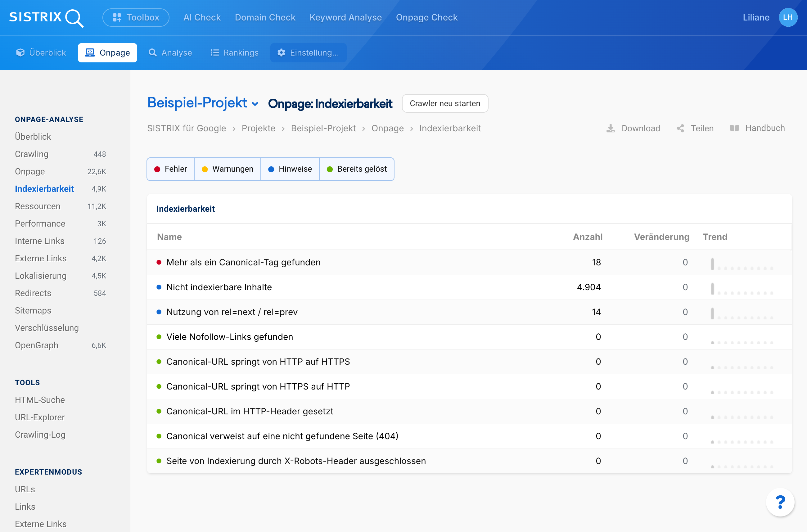Toggle the Warnungen filter

pos(227,169)
